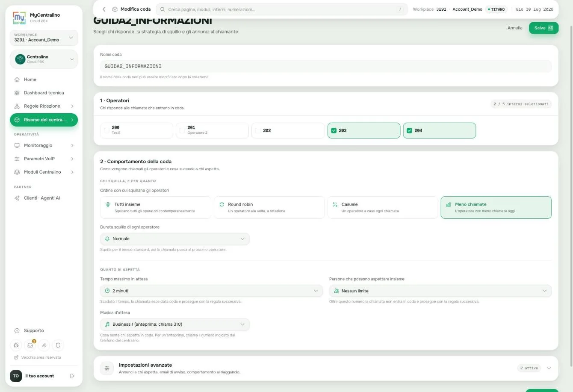This screenshot has height=392, width=573.
Task: Click the back arrow near Modifica coda
Action: tap(103, 9)
